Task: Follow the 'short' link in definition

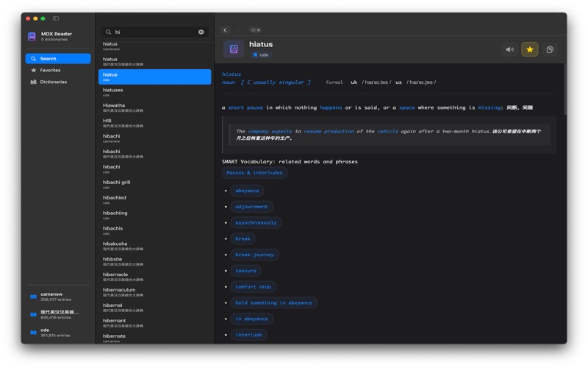Action: click(236, 107)
